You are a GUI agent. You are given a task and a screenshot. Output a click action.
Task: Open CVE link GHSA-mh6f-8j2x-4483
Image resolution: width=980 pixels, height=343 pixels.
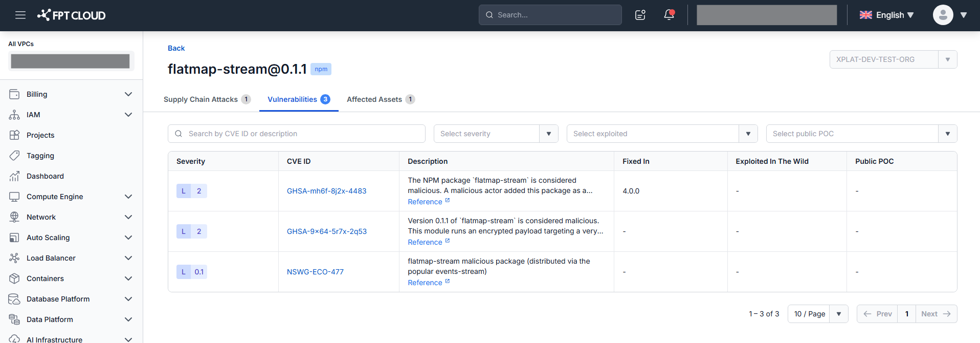point(326,191)
